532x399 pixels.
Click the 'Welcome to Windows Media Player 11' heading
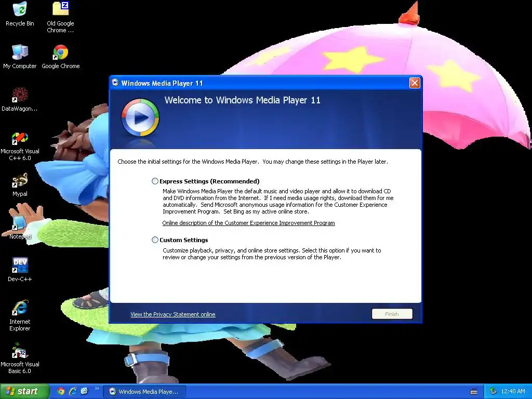click(242, 100)
